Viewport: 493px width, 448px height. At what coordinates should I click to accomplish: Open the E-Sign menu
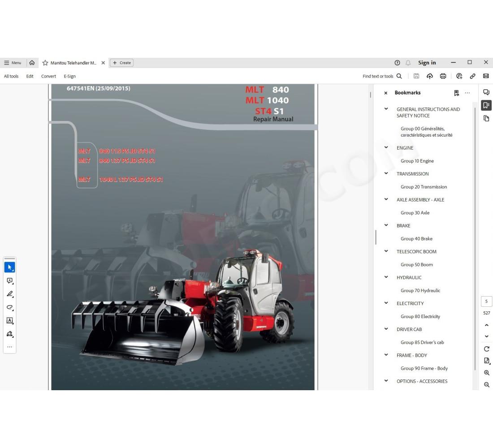click(69, 77)
